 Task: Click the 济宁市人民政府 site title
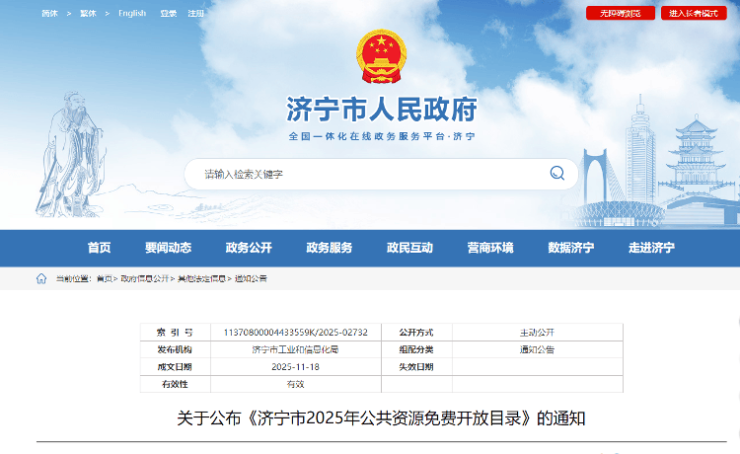(382, 109)
